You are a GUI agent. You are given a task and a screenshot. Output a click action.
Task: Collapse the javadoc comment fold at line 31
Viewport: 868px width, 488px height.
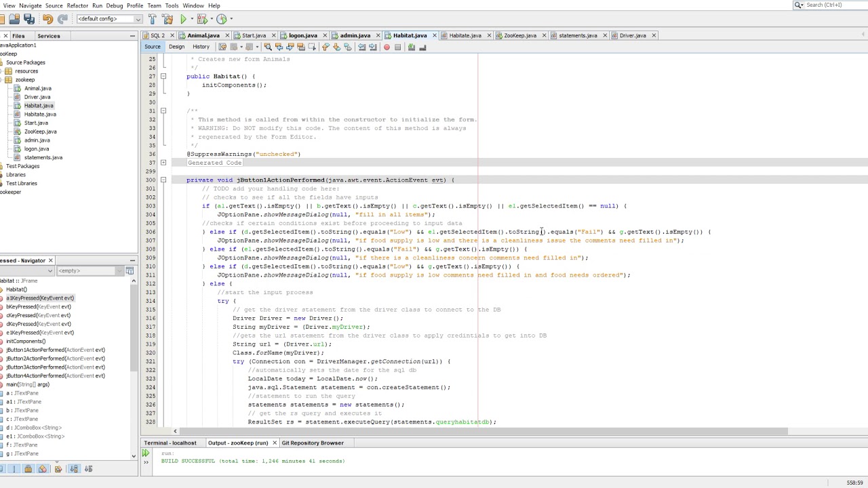click(x=163, y=110)
